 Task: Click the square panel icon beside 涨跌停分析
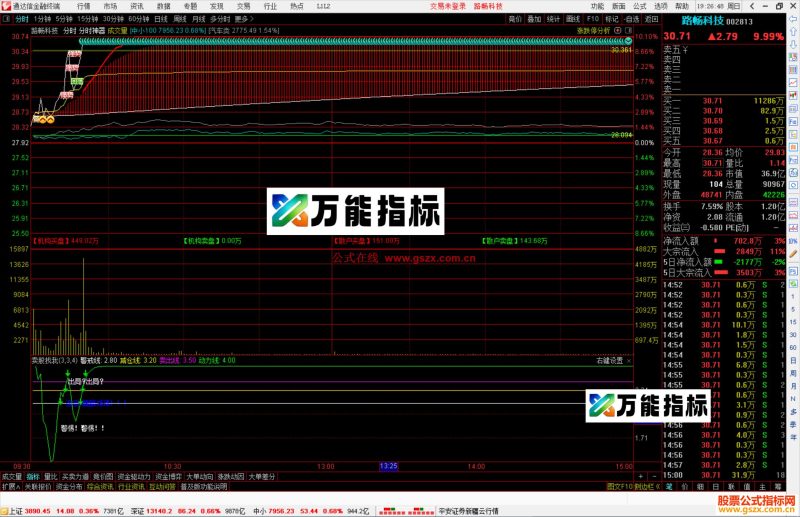tap(628, 31)
